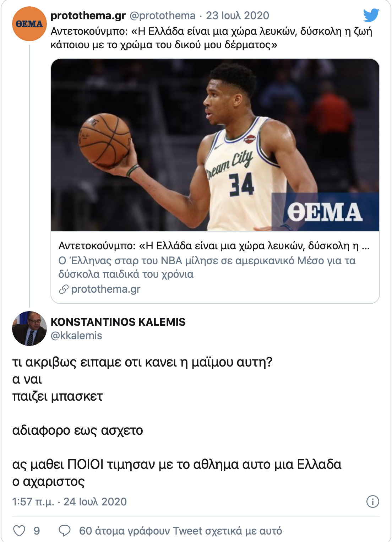Open Konstantinos Kalemis profile photo
The width and height of the screenshot is (392, 542).
[29, 329]
